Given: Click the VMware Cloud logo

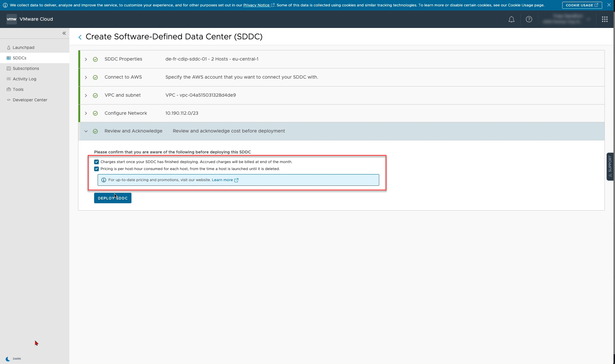Looking at the screenshot, I should [12, 19].
